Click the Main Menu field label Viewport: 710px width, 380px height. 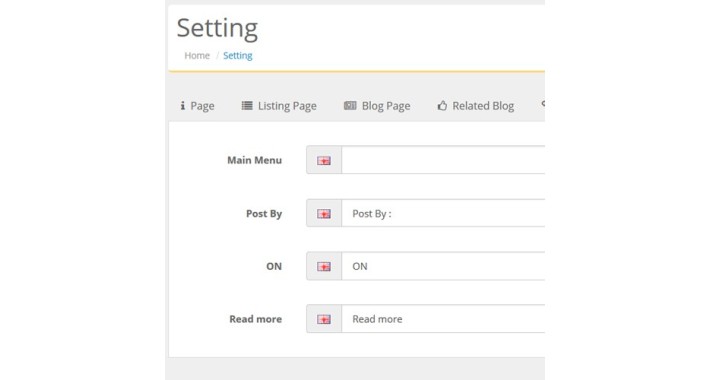pos(254,160)
